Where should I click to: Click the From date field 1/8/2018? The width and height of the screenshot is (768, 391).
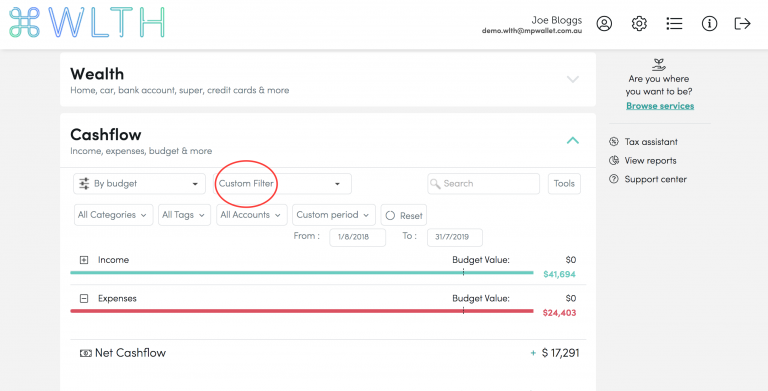(x=358, y=237)
